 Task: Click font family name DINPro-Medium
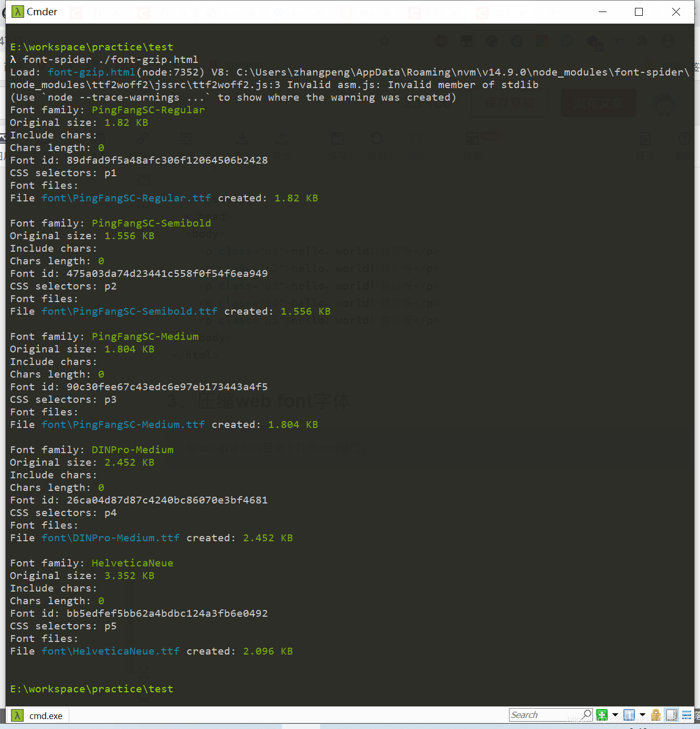tap(132, 449)
